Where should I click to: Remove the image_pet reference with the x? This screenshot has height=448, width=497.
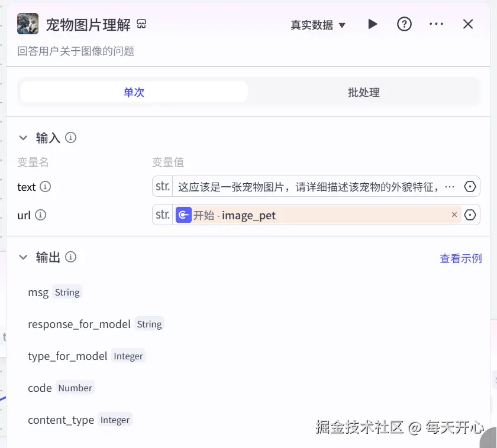pyautogui.click(x=454, y=215)
